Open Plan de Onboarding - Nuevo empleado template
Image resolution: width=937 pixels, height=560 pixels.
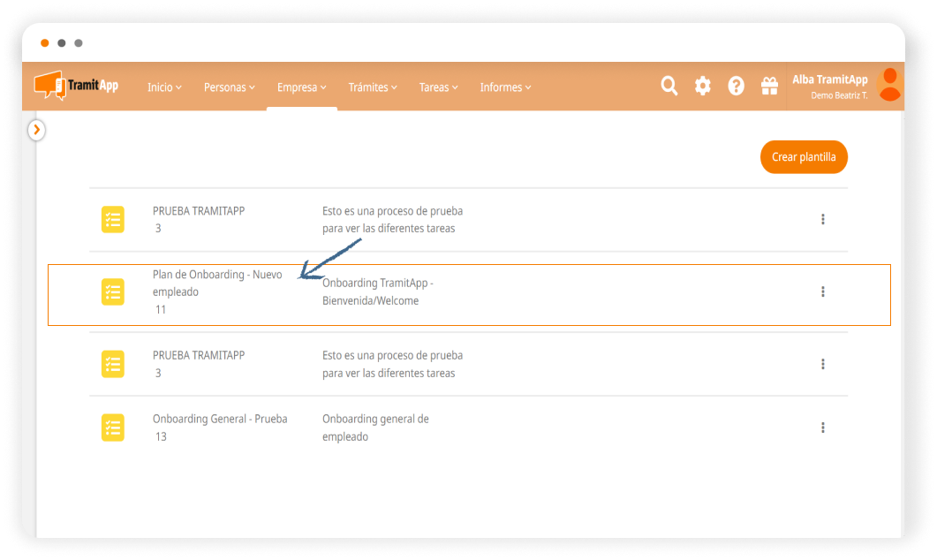[x=217, y=283]
